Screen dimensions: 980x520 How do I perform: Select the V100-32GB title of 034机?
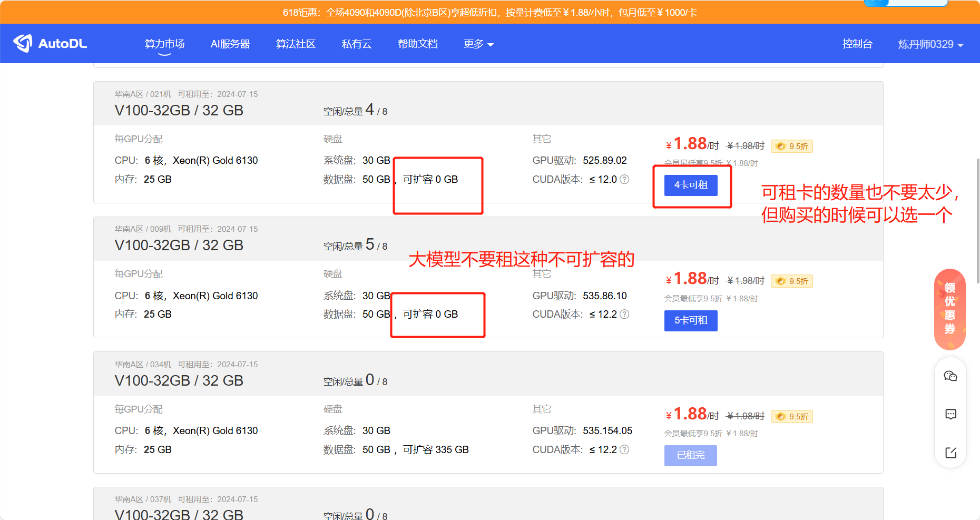coord(179,381)
